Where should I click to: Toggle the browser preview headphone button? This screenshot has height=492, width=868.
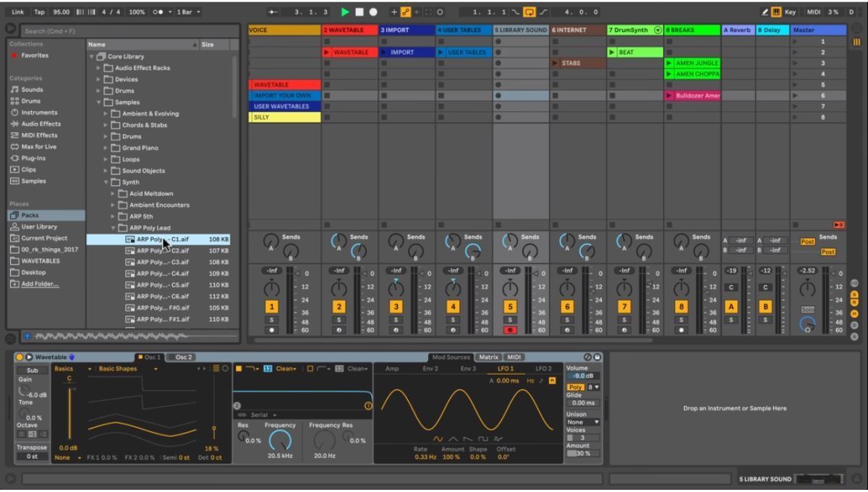coord(27,336)
